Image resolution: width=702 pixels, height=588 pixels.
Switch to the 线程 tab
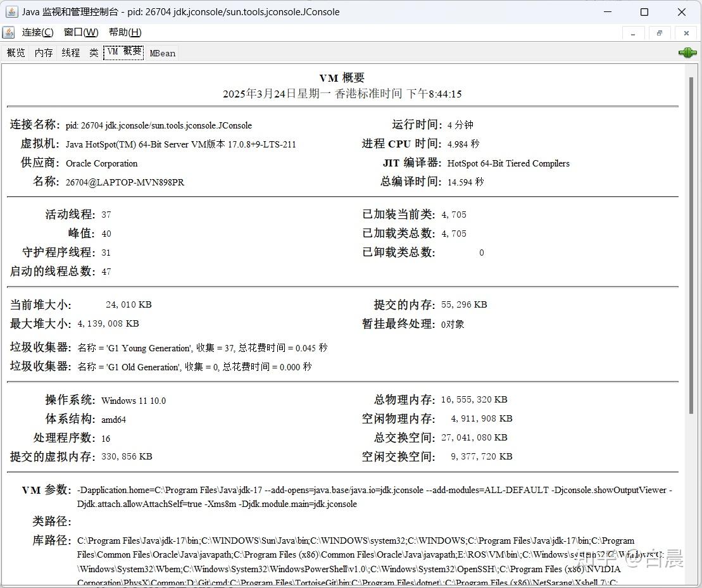tap(70, 53)
